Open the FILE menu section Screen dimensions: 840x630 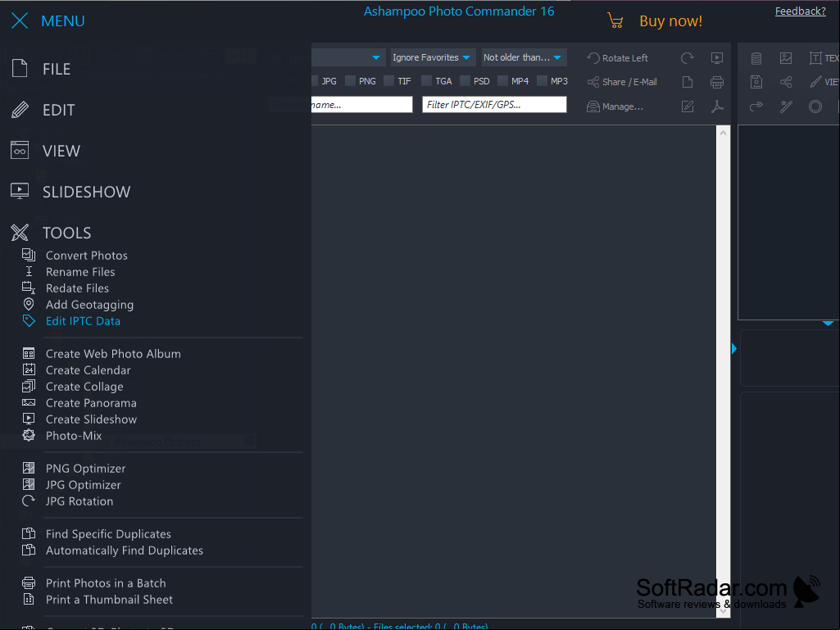click(57, 69)
